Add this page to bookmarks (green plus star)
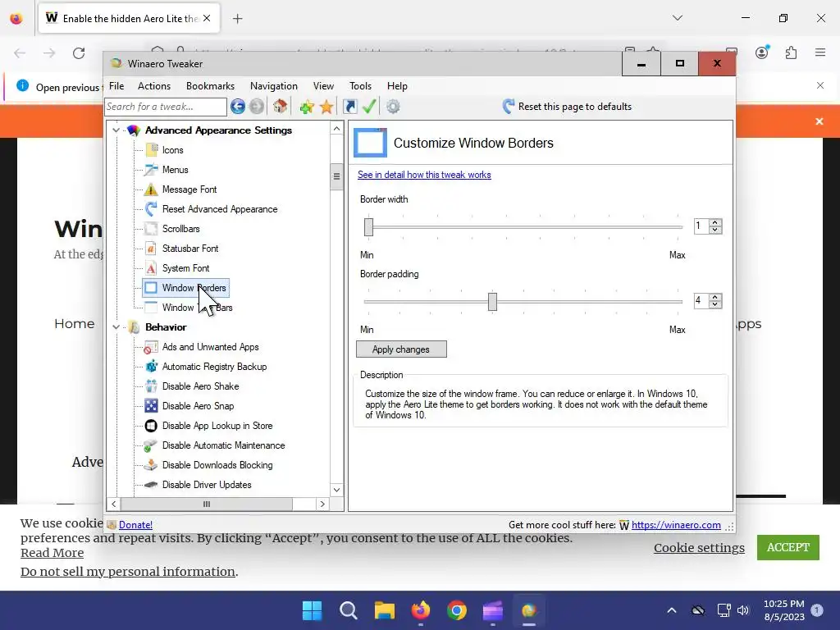This screenshot has height=630, width=840. point(307,107)
